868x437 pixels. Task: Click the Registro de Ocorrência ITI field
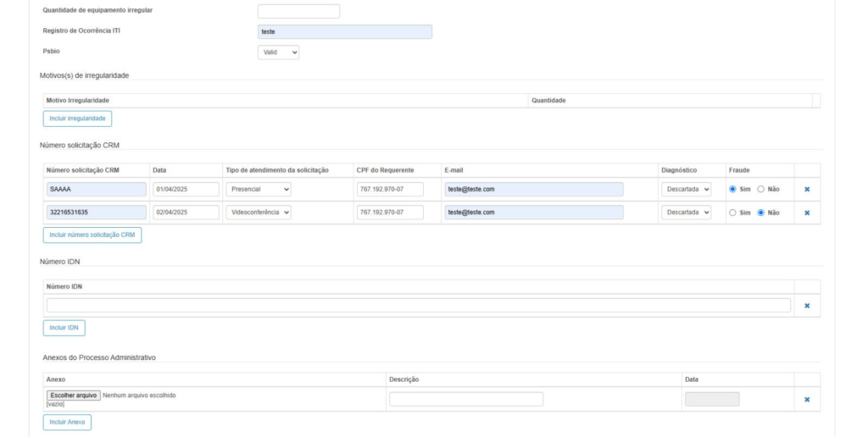[344, 32]
